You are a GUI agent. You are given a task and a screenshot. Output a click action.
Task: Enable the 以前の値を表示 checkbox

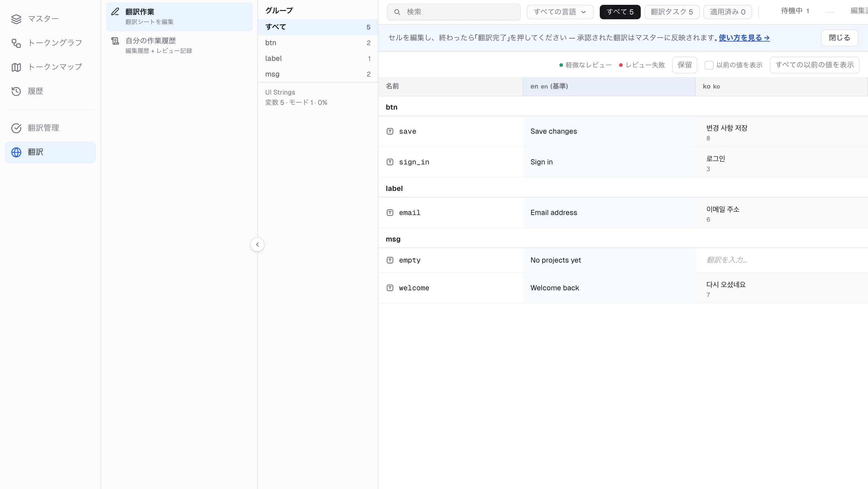(x=709, y=65)
